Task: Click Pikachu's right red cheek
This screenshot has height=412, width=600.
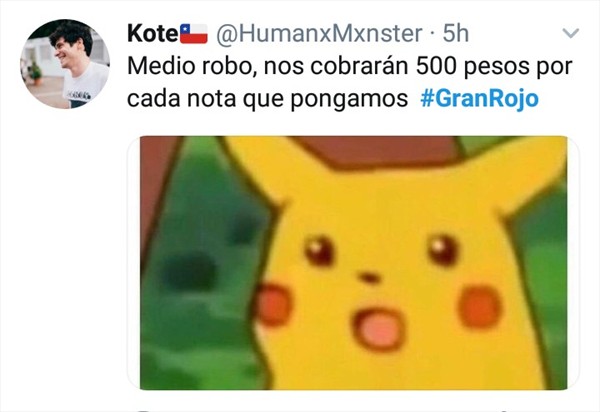Action: (479, 308)
